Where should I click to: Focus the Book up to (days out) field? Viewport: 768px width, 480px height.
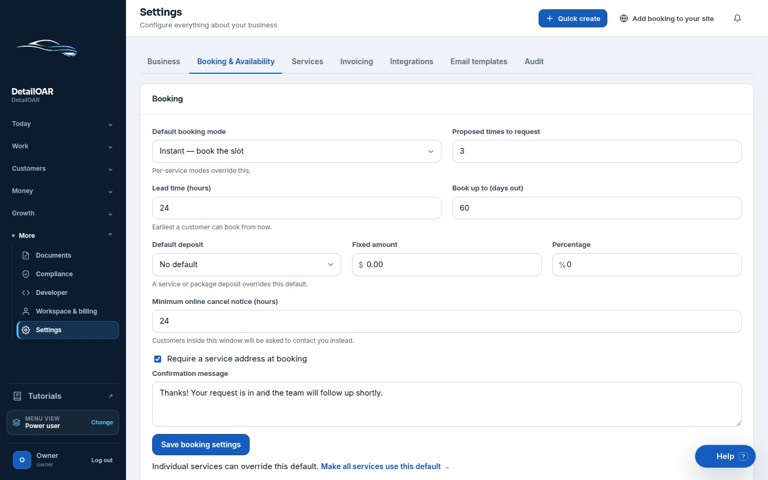click(x=597, y=208)
